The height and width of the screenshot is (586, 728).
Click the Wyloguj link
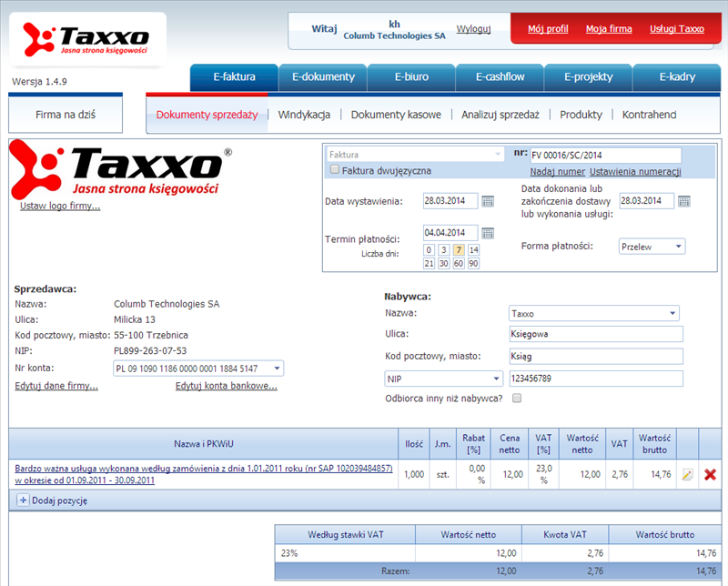pos(473,29)
